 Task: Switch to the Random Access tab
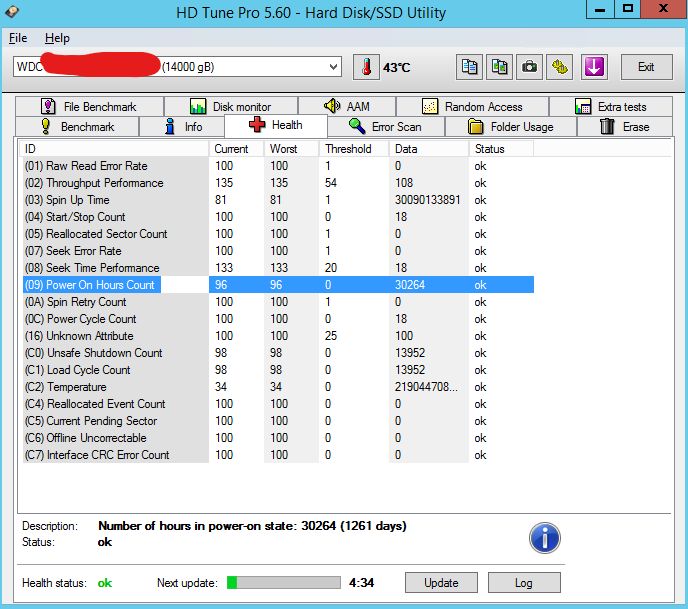tap(472, 107)
